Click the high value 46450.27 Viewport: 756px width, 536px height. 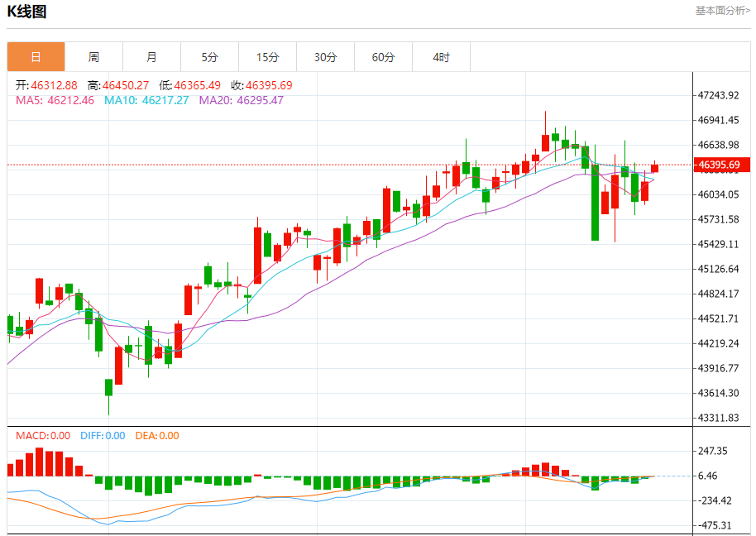126,85
